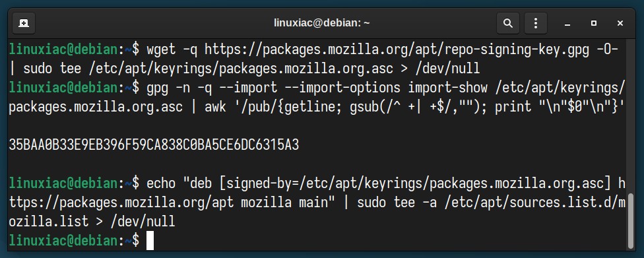Minimize the terminal window
644x258 pixels.
(567, 23)
